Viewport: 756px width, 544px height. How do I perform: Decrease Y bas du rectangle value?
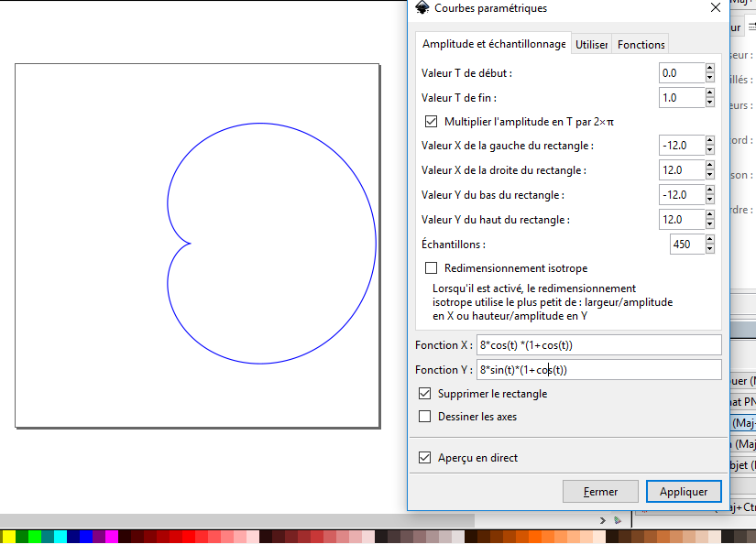pyautogui.click(x=709, y=200)
